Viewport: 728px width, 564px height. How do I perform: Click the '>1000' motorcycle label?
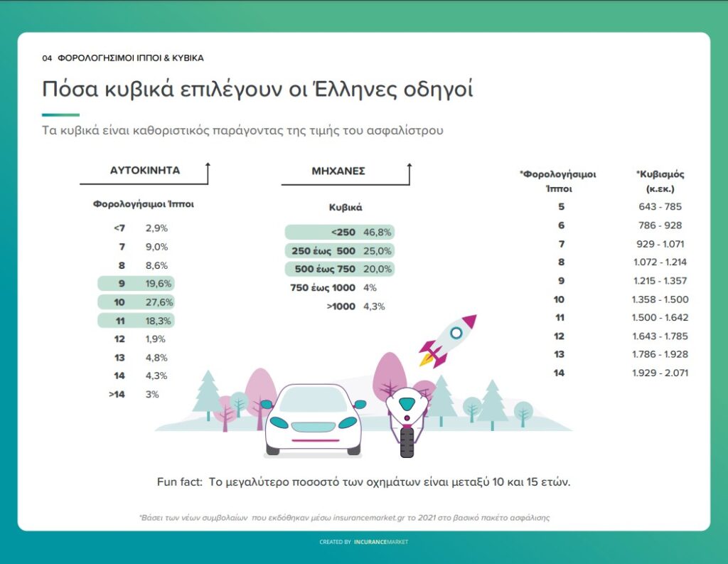point(341,306)
